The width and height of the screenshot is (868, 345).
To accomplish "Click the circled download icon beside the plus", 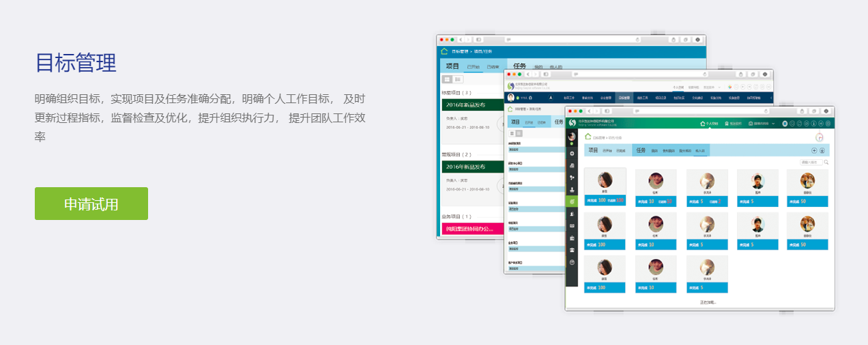I will (822, 150).
